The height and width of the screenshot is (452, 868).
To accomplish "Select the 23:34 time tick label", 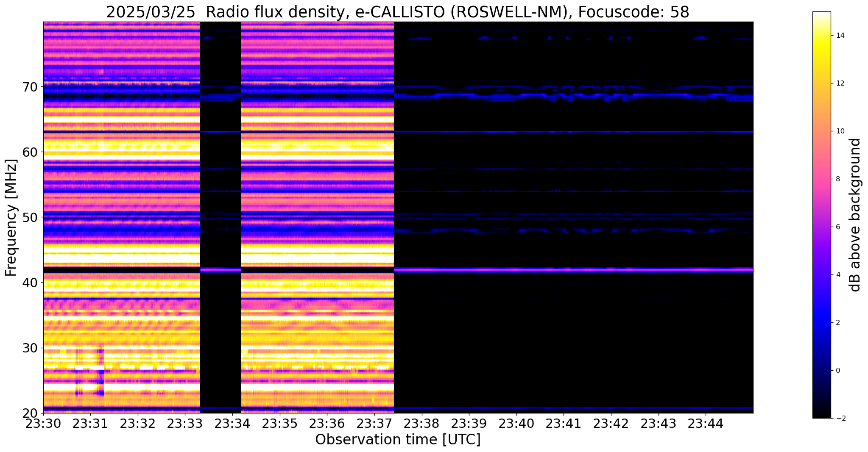I will [x=232, y=423].
